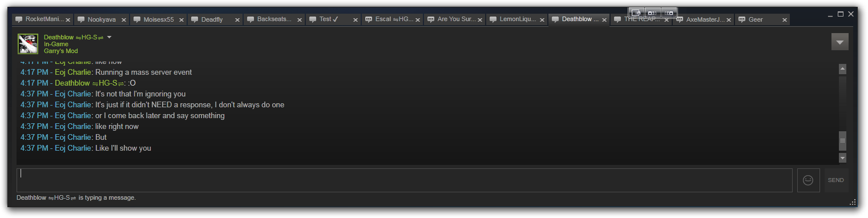Click the first window snap icon above tabs

[x=637, y=13]
